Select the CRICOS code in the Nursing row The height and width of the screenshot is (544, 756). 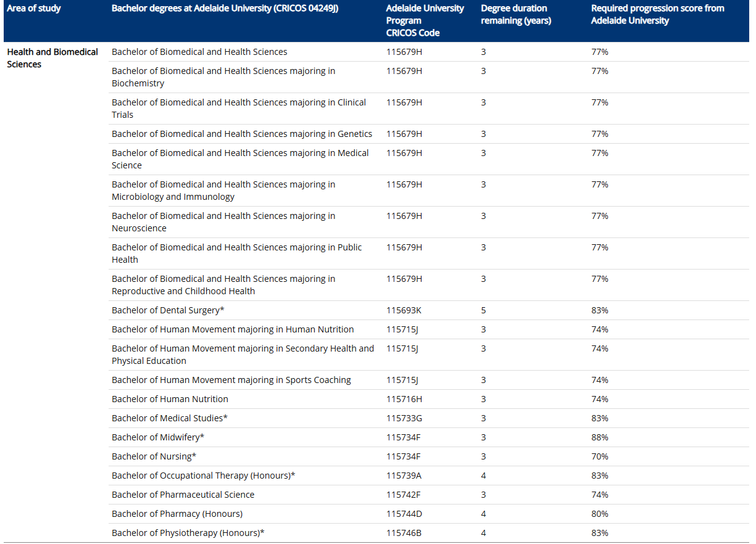[x=404, y=456]
